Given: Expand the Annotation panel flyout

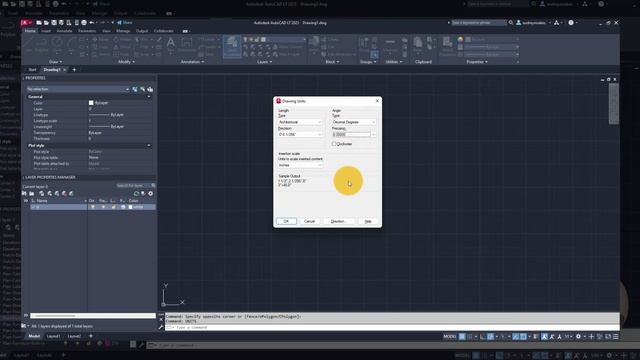Looking at the screenshot, I should [x=192, y=62].
